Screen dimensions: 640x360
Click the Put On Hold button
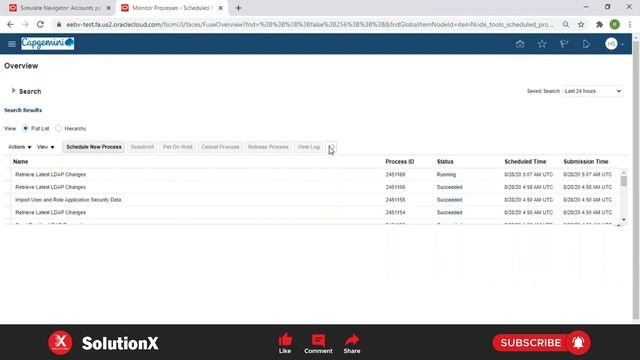pos(178,147)
